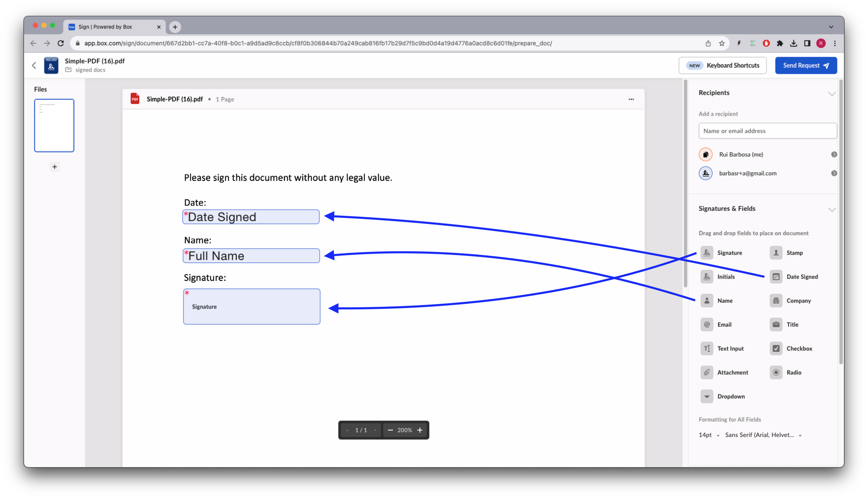Viewport: 868px width, 499px height.
Task: Select the Text Input field tool
Action: (x=722, y=348)
